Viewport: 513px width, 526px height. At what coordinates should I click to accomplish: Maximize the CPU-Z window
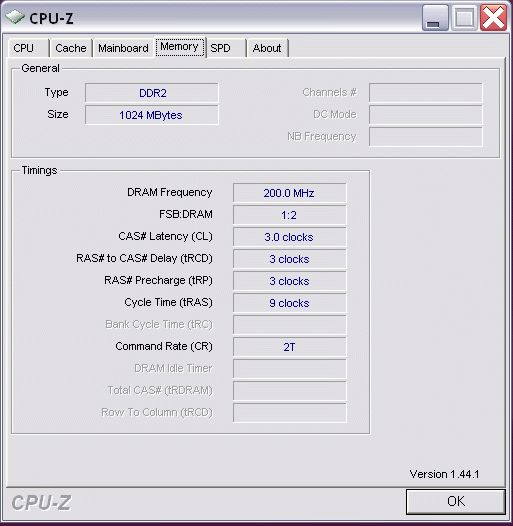pos(464,18)
